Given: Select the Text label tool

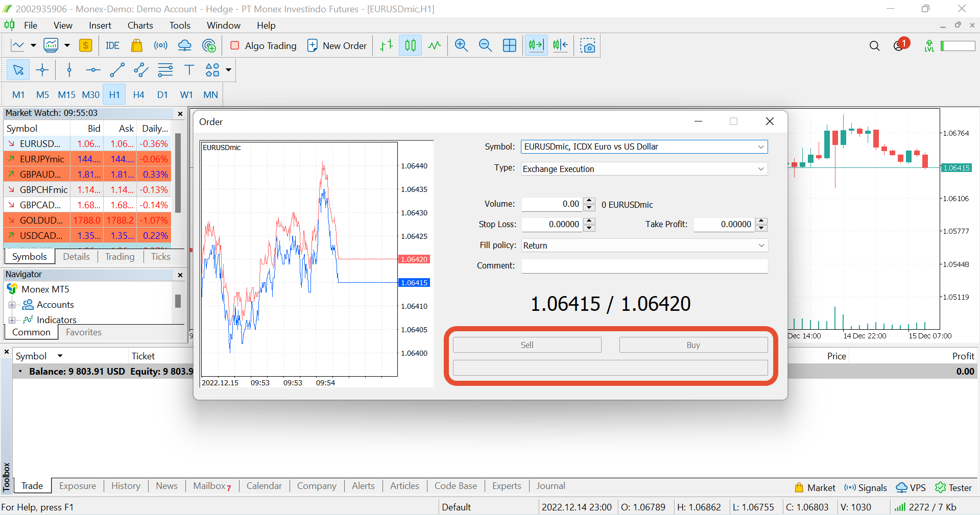Looking at the screenshot, I should [189, 70].
